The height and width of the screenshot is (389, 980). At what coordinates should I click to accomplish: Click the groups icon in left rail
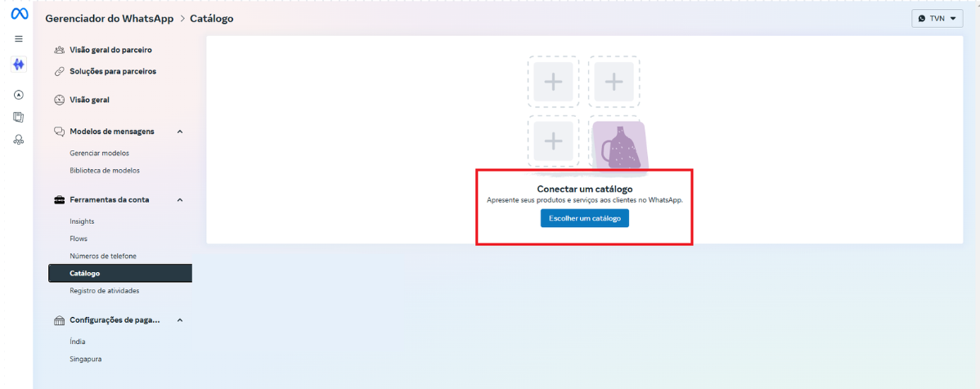tap(19, 139)
